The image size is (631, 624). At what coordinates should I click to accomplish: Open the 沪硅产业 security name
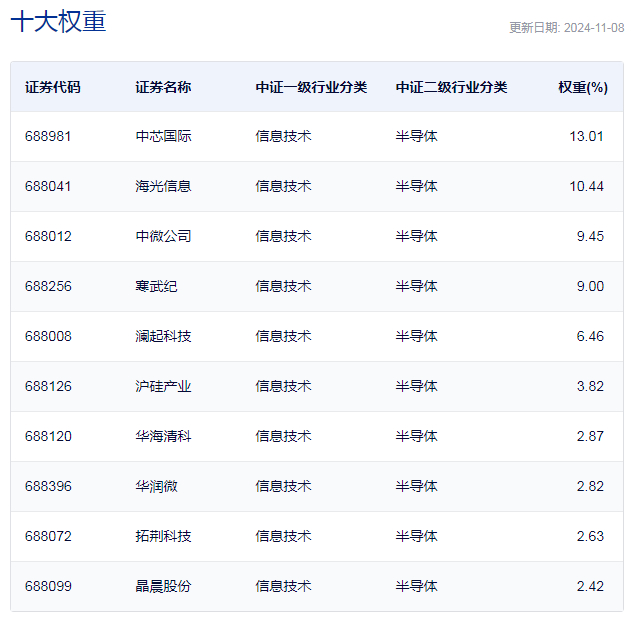click(x=163, y=386)
